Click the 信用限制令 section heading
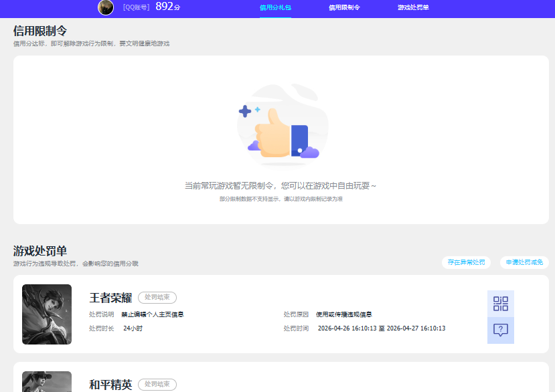555x392 pixels. (40, 31)
